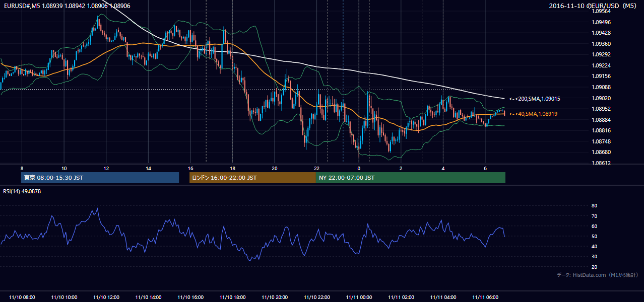
Task: Click hour 2 on the chart hour scale
Action: [x=401, y=168]
